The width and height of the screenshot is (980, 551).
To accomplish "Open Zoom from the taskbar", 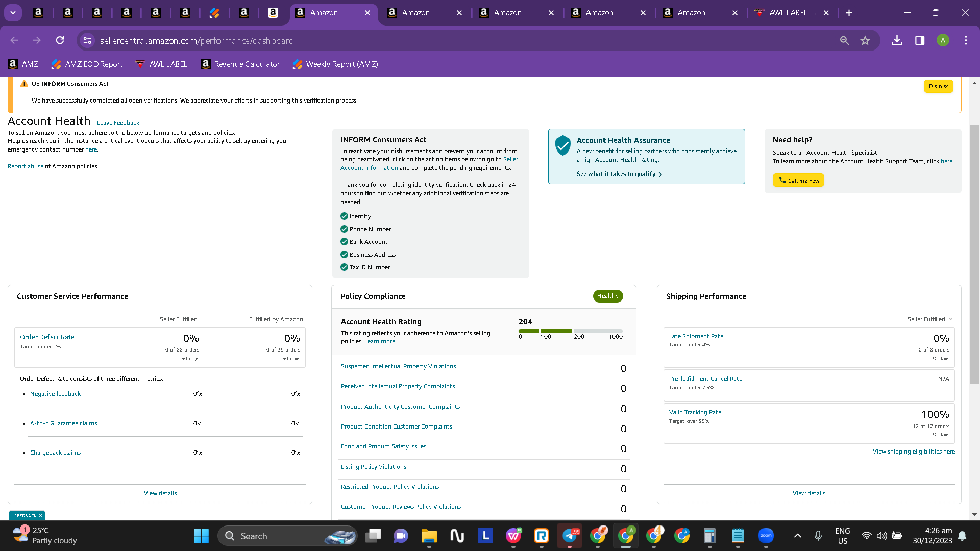I will 766,536.
